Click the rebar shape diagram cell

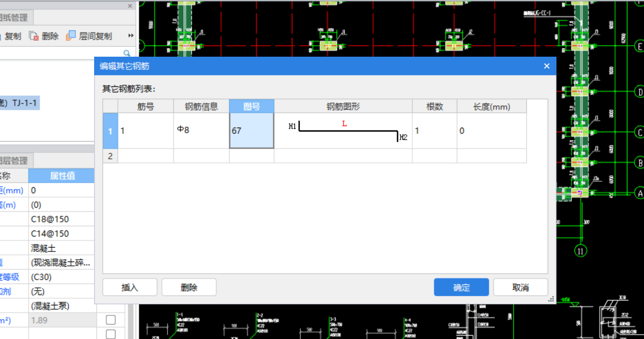343,131
